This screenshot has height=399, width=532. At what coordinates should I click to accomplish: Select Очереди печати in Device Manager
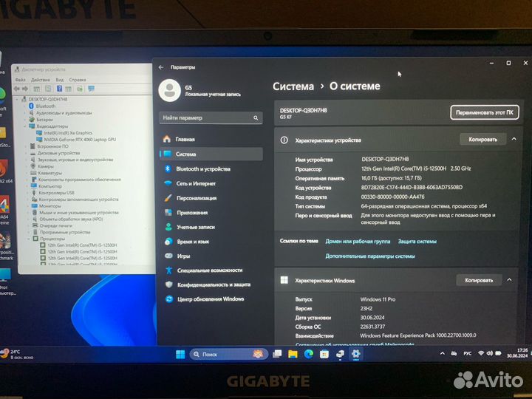click(56, 225)
